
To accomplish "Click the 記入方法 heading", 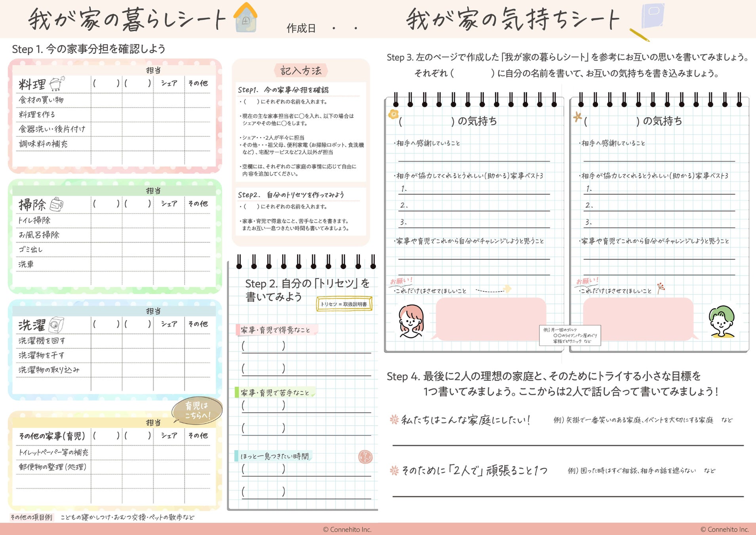I will click(x=301, y=71).
